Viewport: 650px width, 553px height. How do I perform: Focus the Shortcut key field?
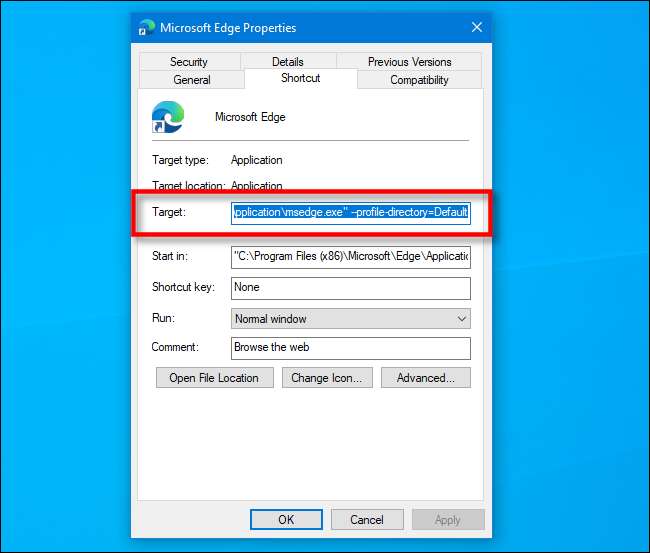click(351, 288)
